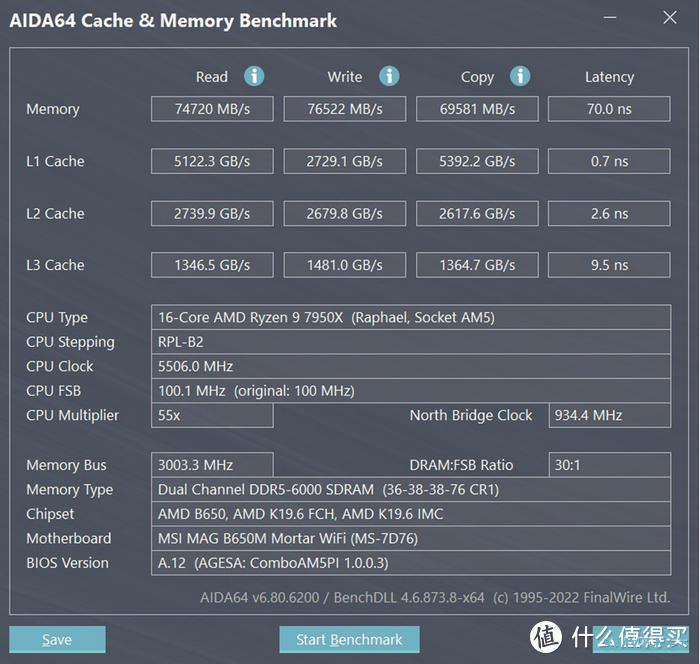Click the Memory row label
This screenshot has height=664, width=700.
pyautogui.click(x=53, y=109)
